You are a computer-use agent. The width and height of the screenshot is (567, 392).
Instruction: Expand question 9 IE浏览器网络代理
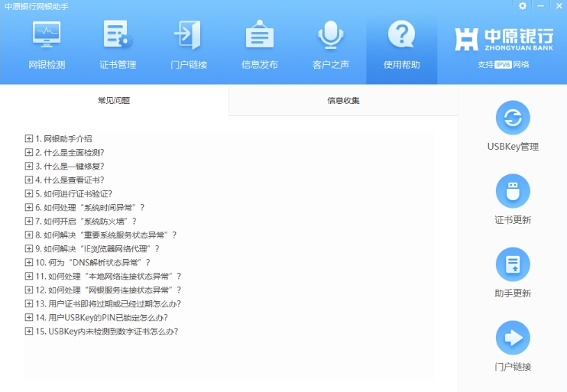(29, 248)
